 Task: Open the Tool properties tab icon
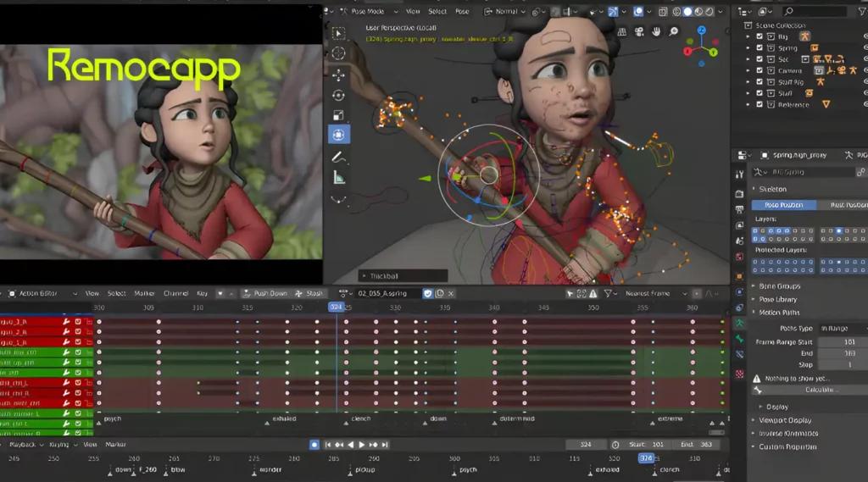[x=739, y=175]
